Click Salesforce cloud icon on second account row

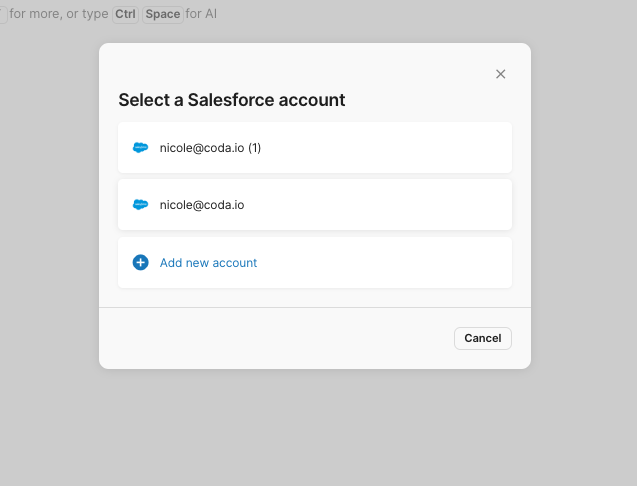[140, 205]
